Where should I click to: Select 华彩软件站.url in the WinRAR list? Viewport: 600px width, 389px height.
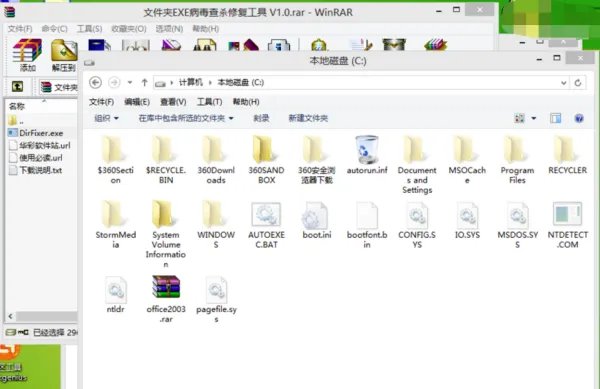click(x=39, y=145)
